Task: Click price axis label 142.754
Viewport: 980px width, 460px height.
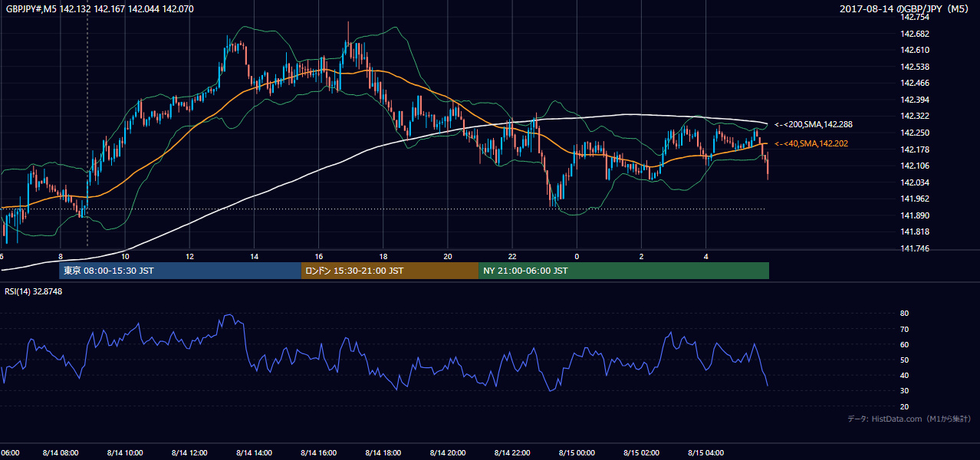Action: pos(914,17)
